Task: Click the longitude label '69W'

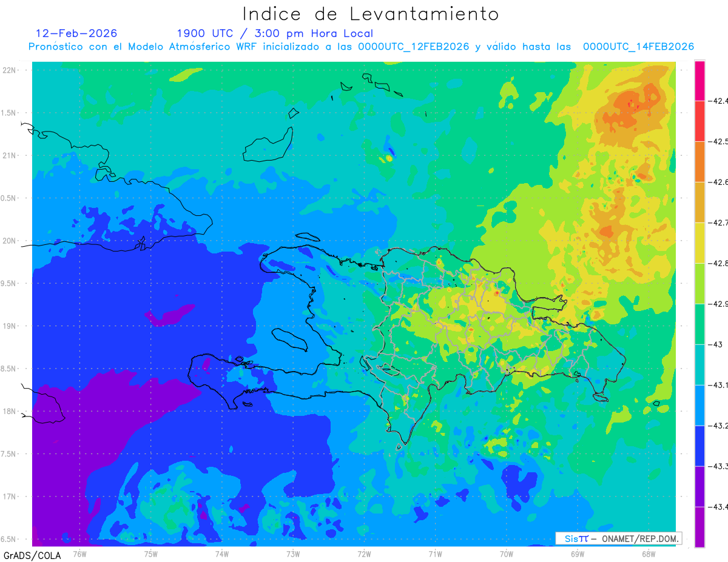Action: click(578, 554)
